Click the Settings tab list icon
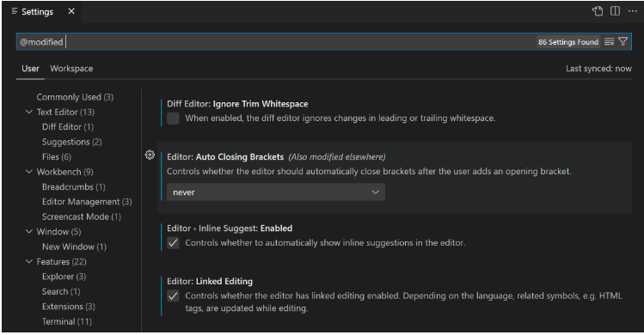Viewport: 644px width, 335px height. 15,11
